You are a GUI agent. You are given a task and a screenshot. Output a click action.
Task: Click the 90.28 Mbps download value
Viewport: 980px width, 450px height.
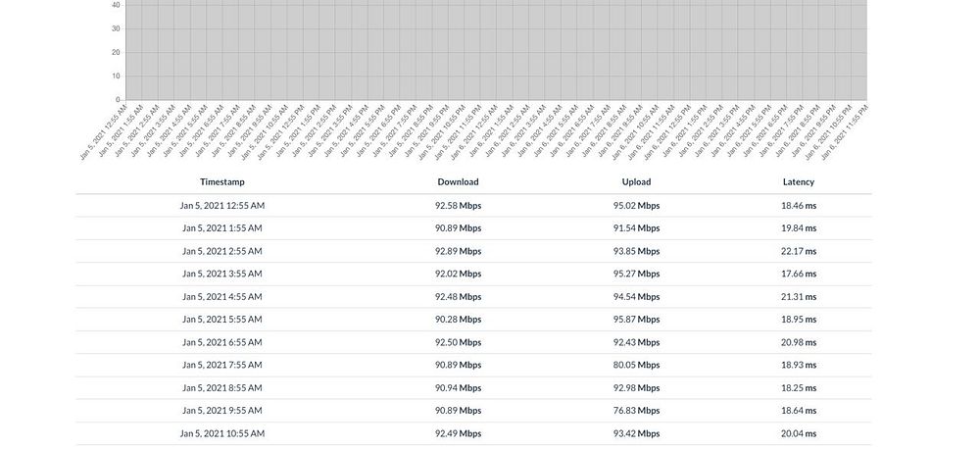point(458,319)
